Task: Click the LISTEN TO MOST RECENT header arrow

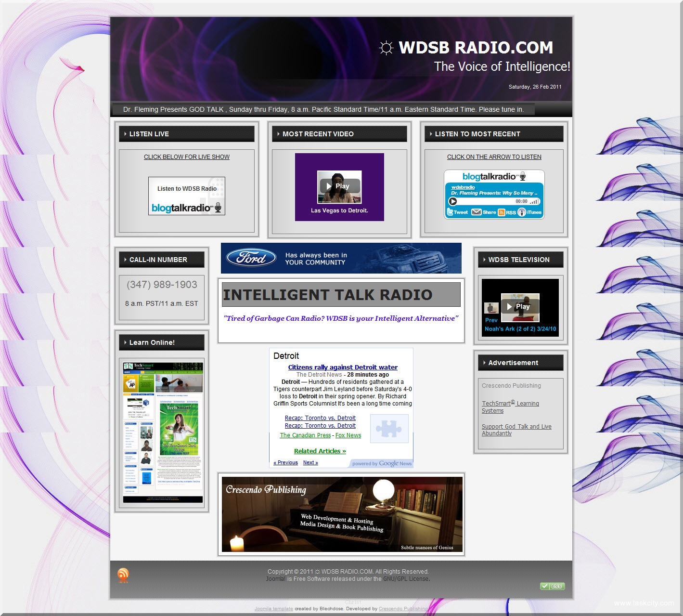Action: click(x=431, y=134)
